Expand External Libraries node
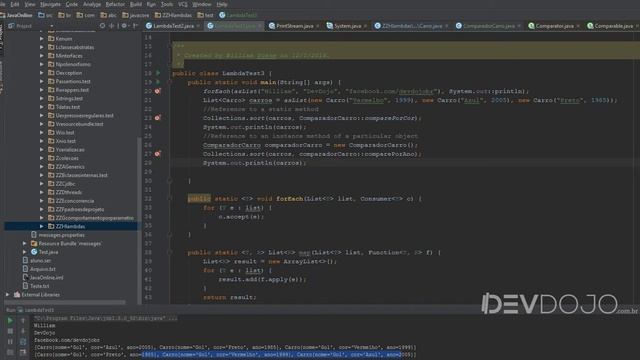The image size is (640, 360). pos(7,294)
